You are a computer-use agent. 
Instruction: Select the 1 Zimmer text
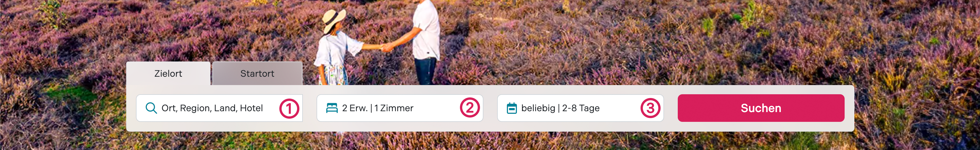click(394, 108)
